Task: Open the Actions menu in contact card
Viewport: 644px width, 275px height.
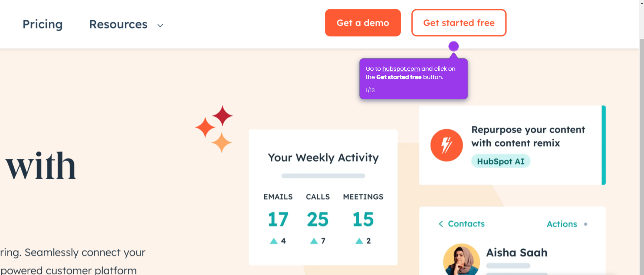Action: click(x=562, y=224)
